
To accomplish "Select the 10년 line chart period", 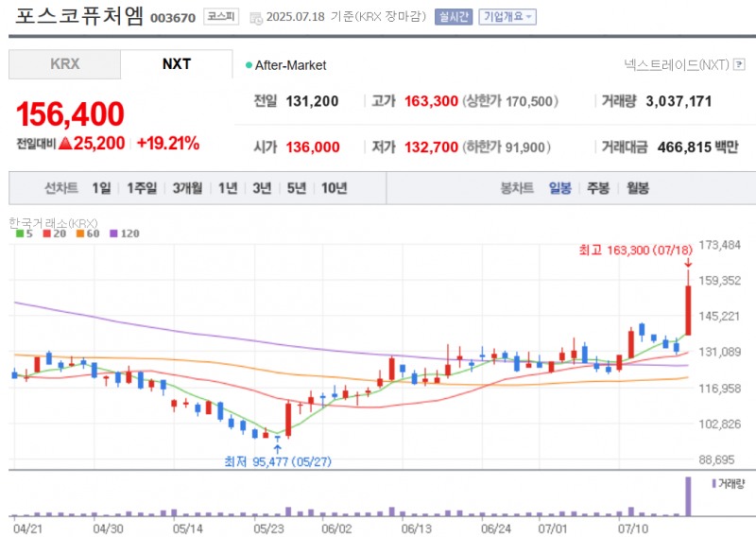I will coord(335,188).
